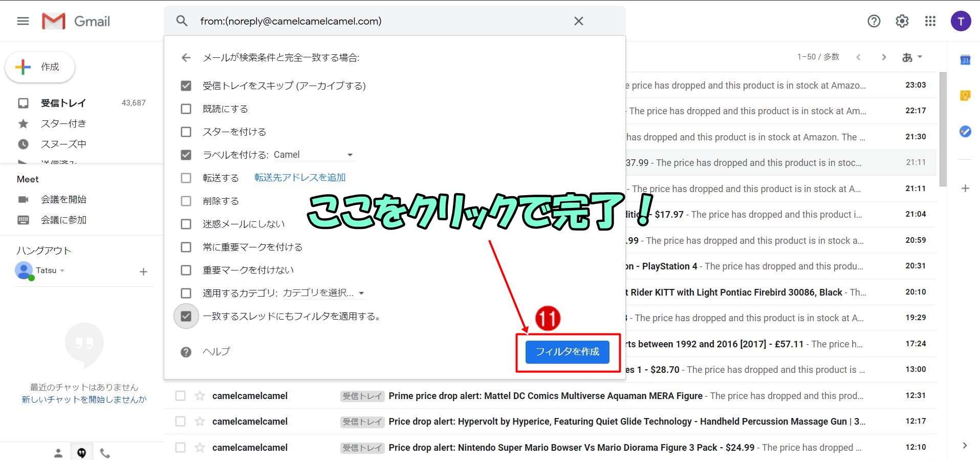
Task: Click the Gmail logo
Action: pos(76,21)
